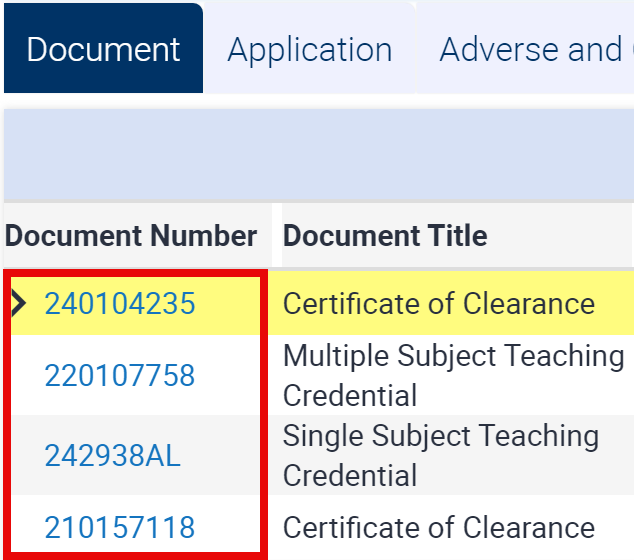Open document number 210157118
Viewport: 634px width, 560px height.
click(120, 528)
